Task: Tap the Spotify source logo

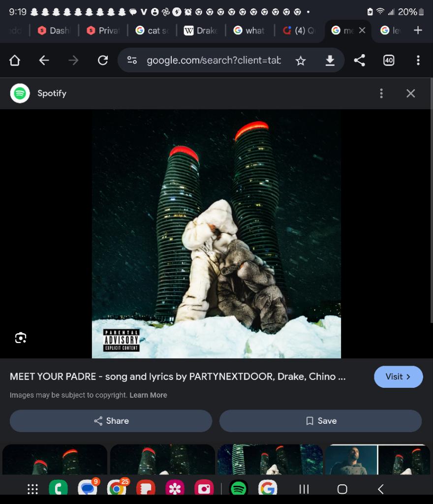Action: [20, 94]
